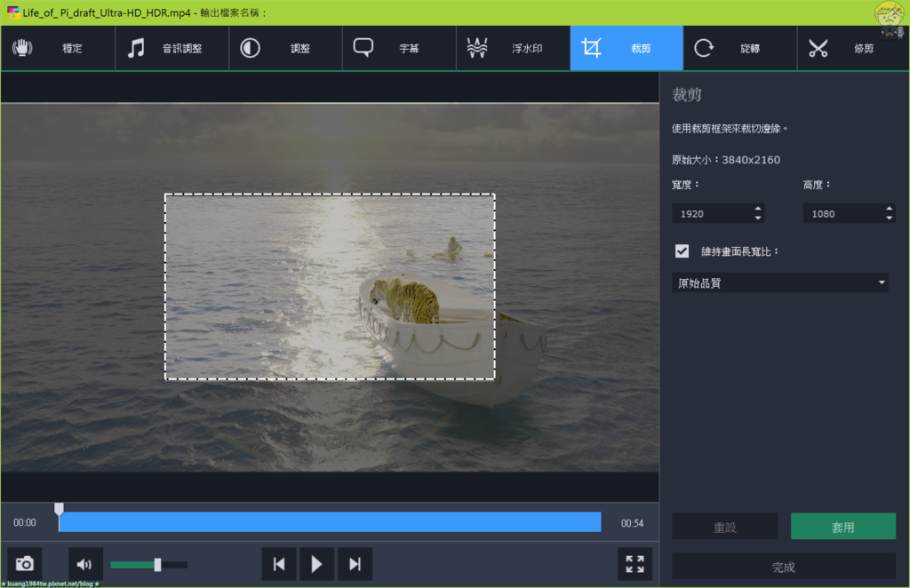Open the 旋轉 rotate tab
Viewport: 910px width, 588px height.
[x=740, y=48]
